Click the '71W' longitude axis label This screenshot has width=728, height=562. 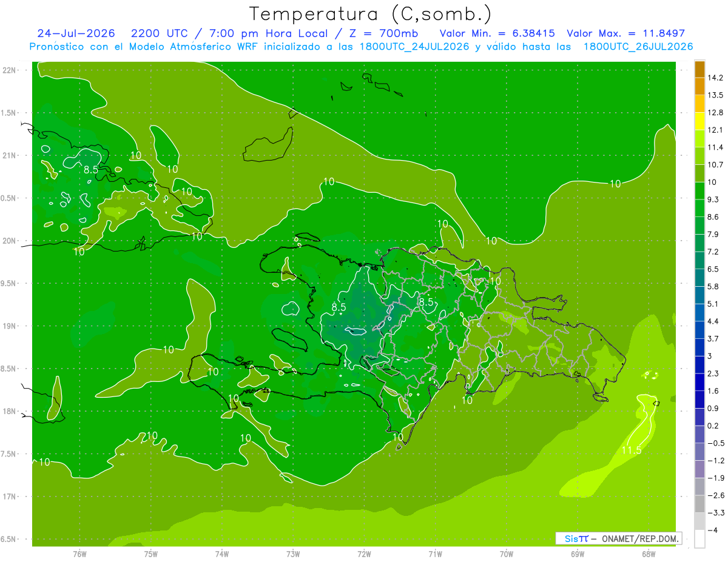coord(435,554)
